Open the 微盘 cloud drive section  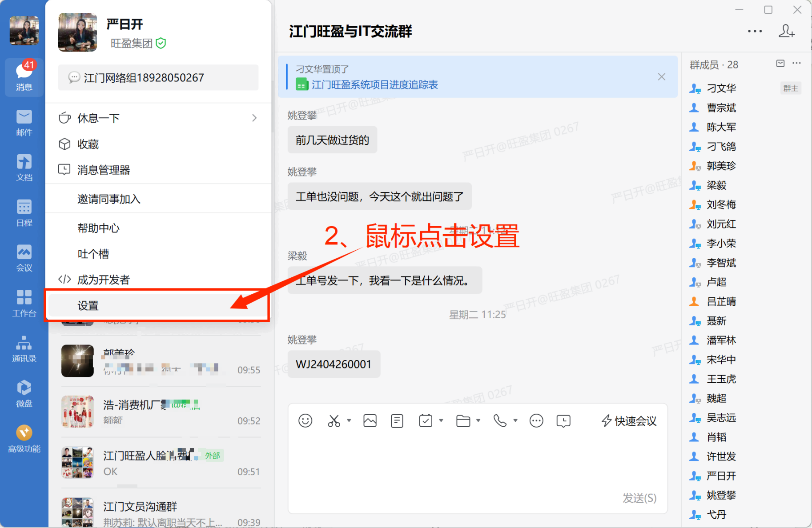[24, 393]
